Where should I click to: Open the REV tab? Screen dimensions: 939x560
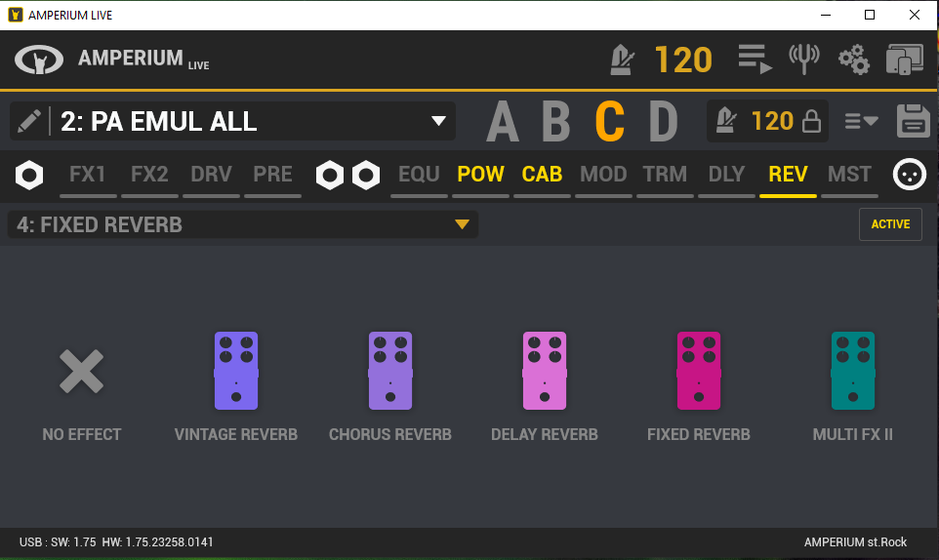tap(788, 175)
